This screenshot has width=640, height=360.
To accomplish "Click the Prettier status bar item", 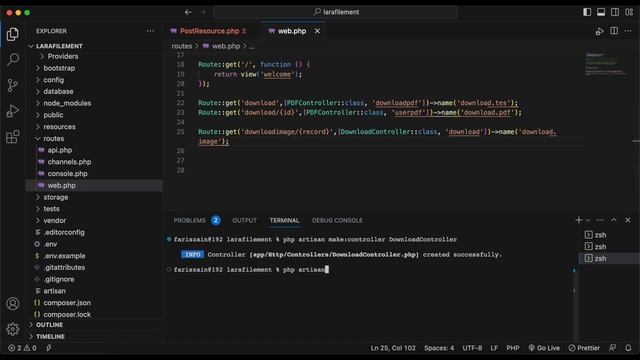I will (584, 348).
